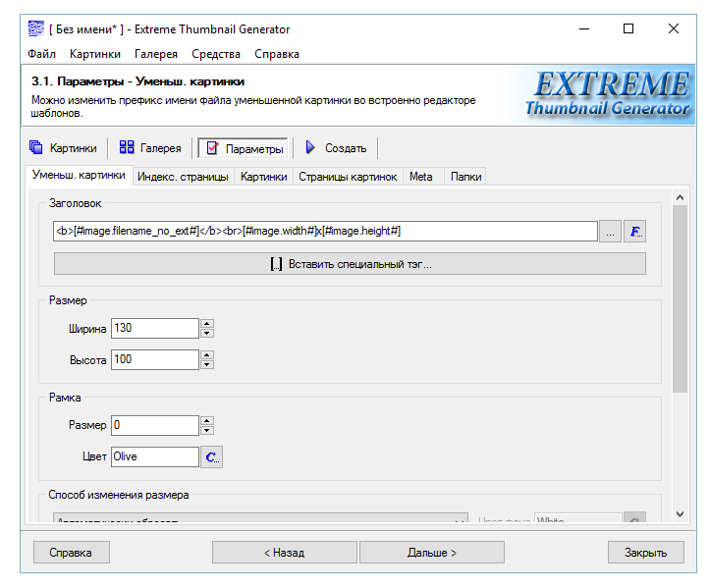
Task: Go back with the < Назад button
Action: coord(285,553)
